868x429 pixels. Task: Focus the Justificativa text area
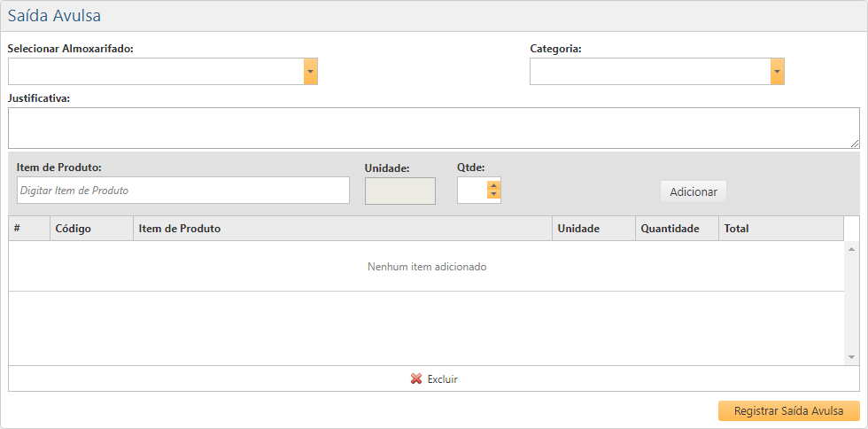[x=433, y=128]
